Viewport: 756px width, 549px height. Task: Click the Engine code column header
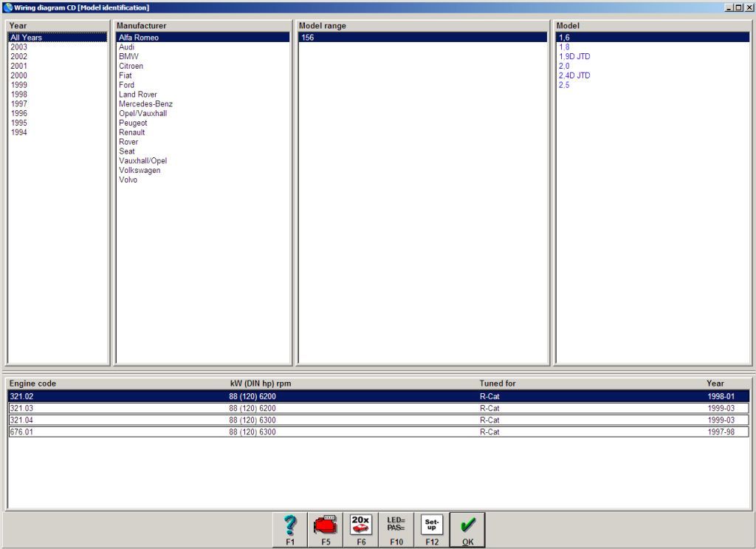[x=32, y=383]
